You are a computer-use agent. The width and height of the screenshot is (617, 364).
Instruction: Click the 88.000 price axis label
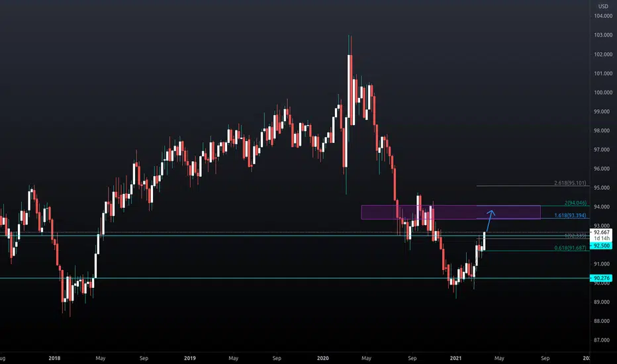(603, 321)
